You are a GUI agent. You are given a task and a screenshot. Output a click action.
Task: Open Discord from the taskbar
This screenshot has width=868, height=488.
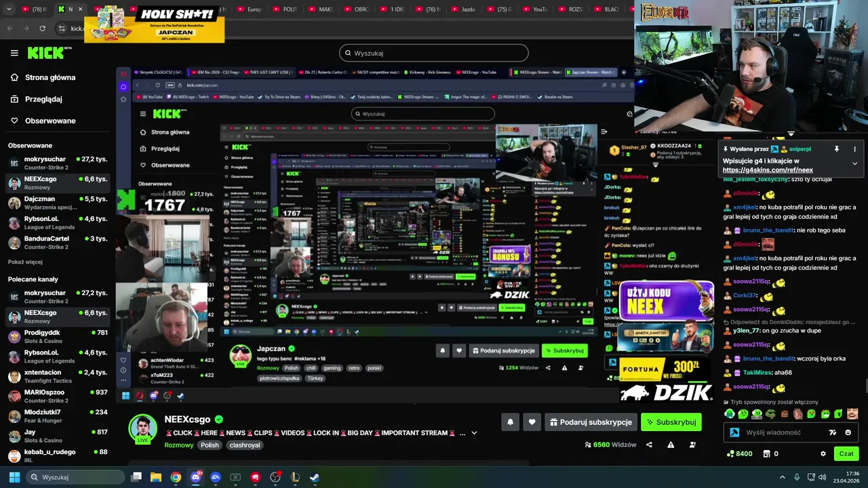[196, 477]
